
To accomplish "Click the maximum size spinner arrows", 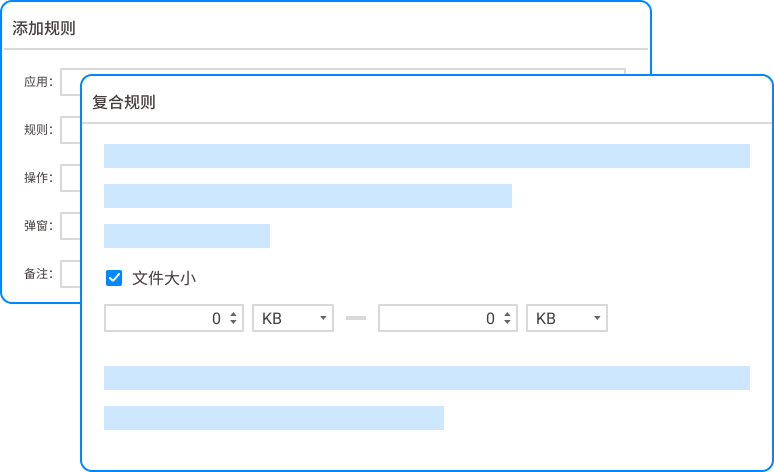I will pos(507,318).
